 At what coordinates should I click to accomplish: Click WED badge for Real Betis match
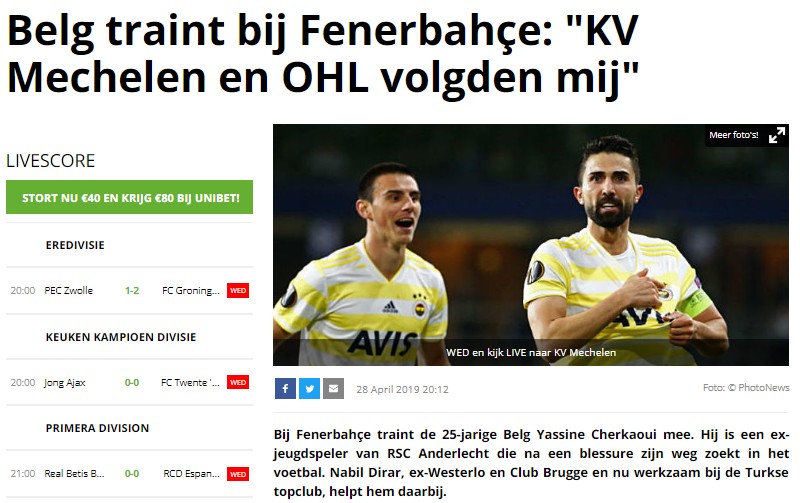pyautogui.click(x=238, y=474)
